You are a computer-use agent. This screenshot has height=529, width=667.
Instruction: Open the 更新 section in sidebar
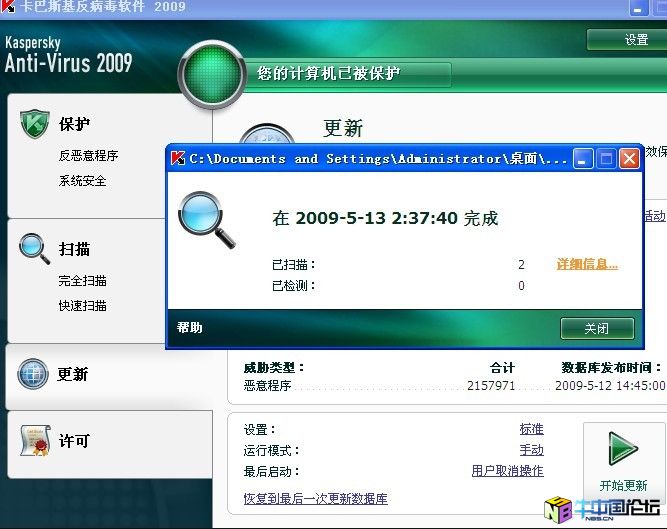[x=73, y=374]
